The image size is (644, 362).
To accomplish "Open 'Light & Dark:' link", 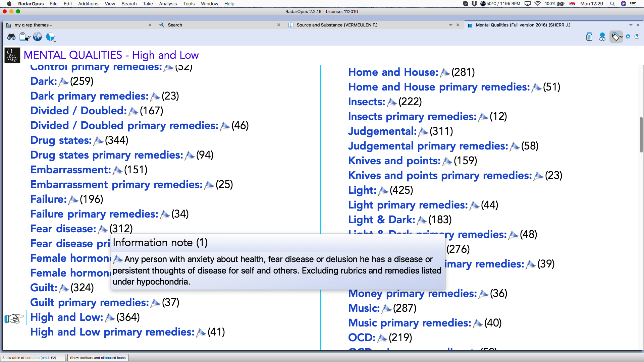I will (x=382, y=220).
